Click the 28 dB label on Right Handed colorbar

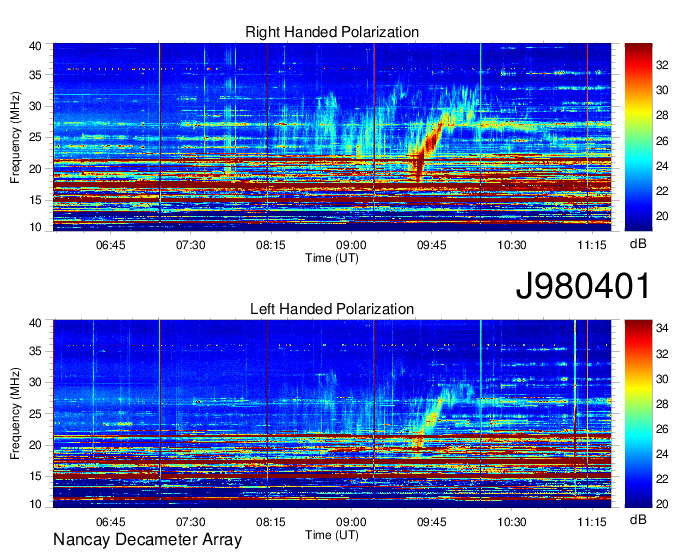662,115
